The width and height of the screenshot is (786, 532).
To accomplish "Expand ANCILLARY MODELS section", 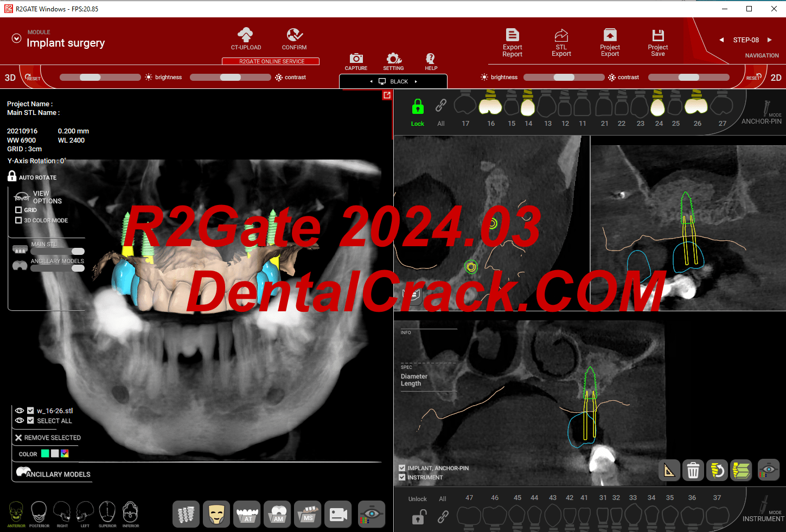I will [x=53, y=473].
